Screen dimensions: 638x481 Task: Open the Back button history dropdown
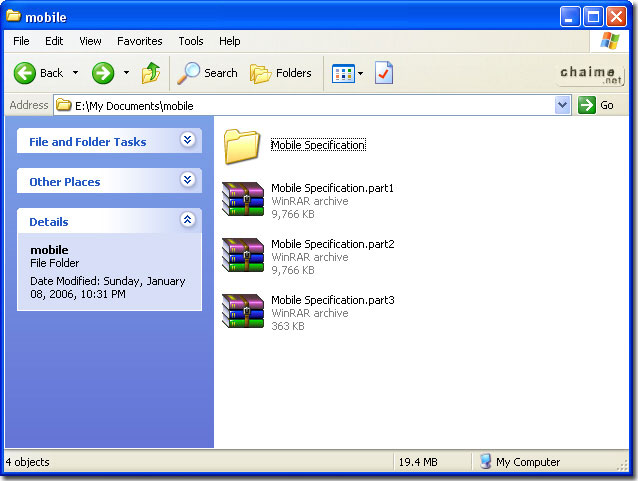coord(75,73)
